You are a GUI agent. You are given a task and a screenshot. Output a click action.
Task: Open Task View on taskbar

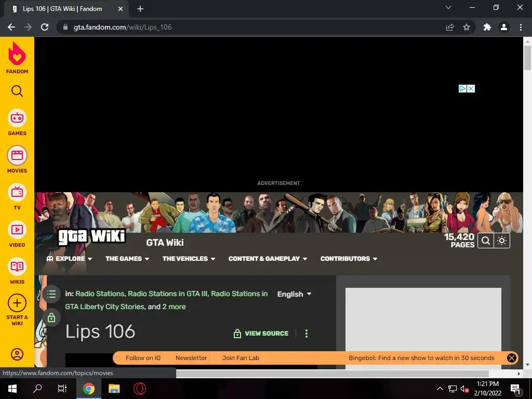tap(62, 389)
